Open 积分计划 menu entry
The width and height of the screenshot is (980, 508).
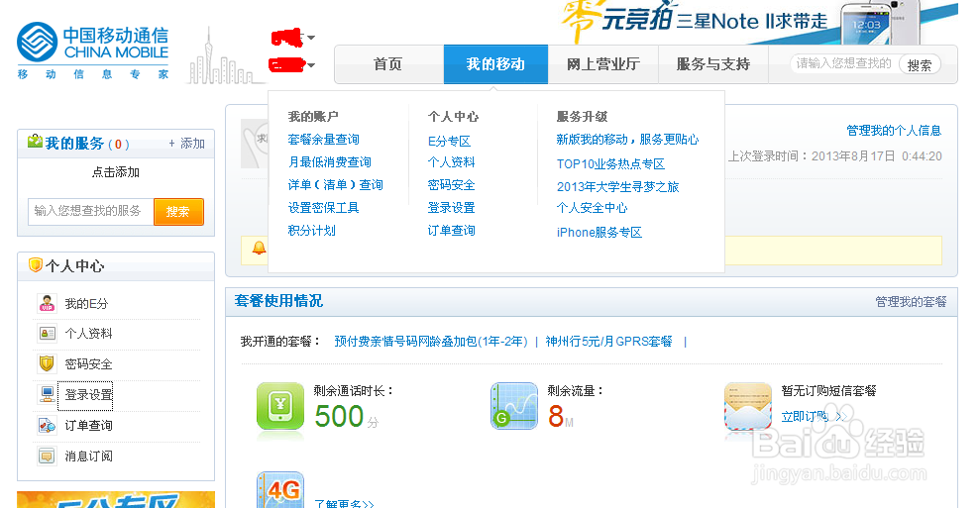click(312, 231)
